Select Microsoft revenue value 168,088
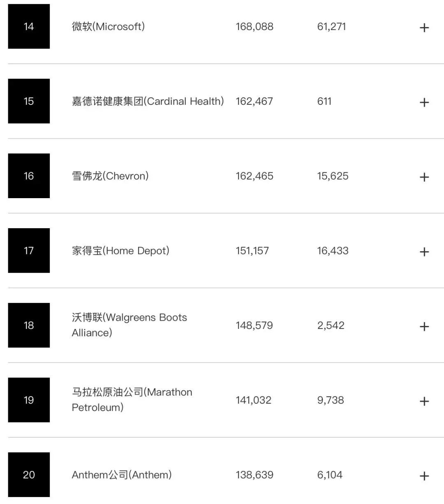This screenshot has height=504, width=444. pos(254,27)
